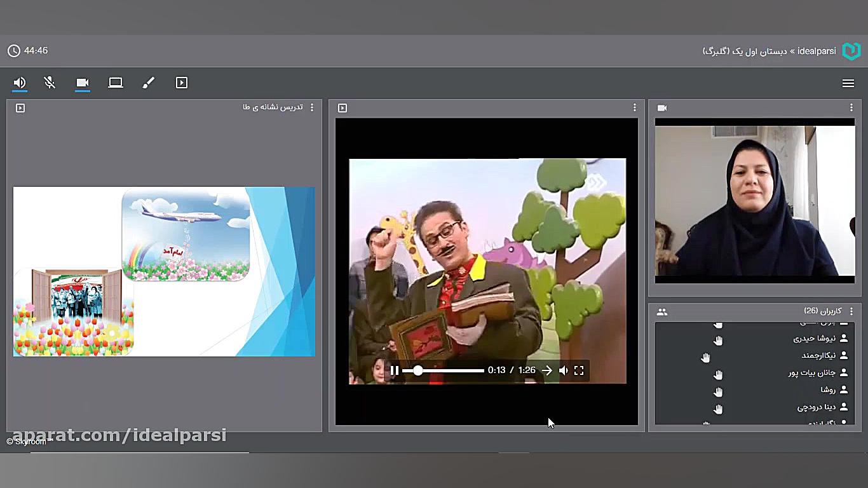Click the play icon of the slide panel
The width and height of the screenshot is (868, 488).
point(20,108)
